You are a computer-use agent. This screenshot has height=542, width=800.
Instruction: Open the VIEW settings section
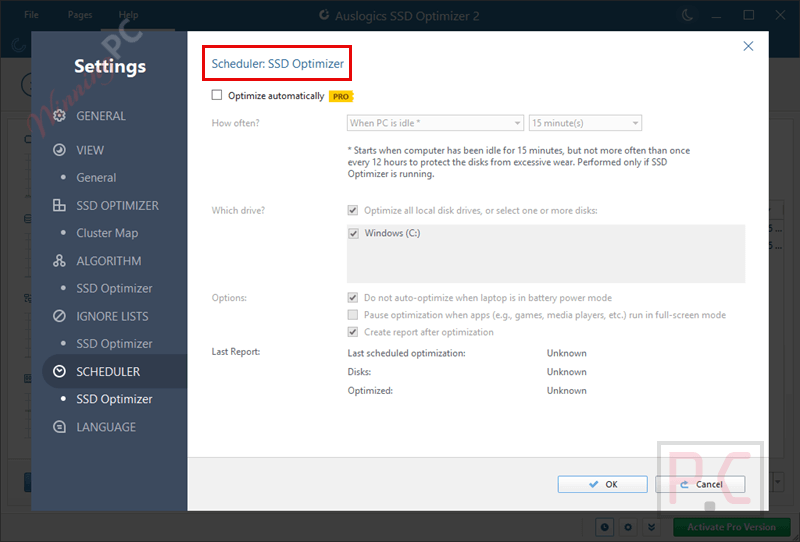pyautogui.click(x=90, y=150)
